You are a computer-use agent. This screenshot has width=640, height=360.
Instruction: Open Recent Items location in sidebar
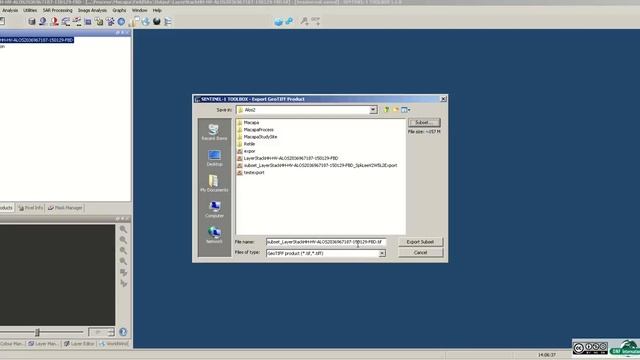(214, 132)
